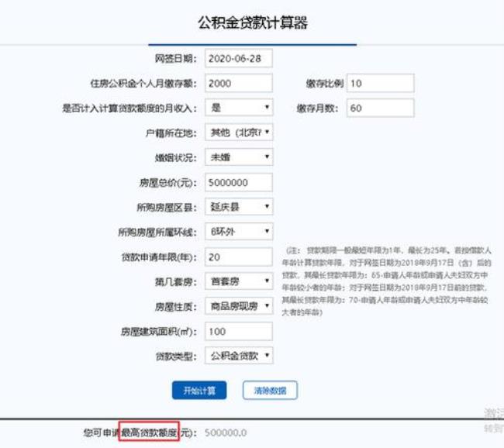Open the 户籍所在地 dropdown

pos(239,132)
